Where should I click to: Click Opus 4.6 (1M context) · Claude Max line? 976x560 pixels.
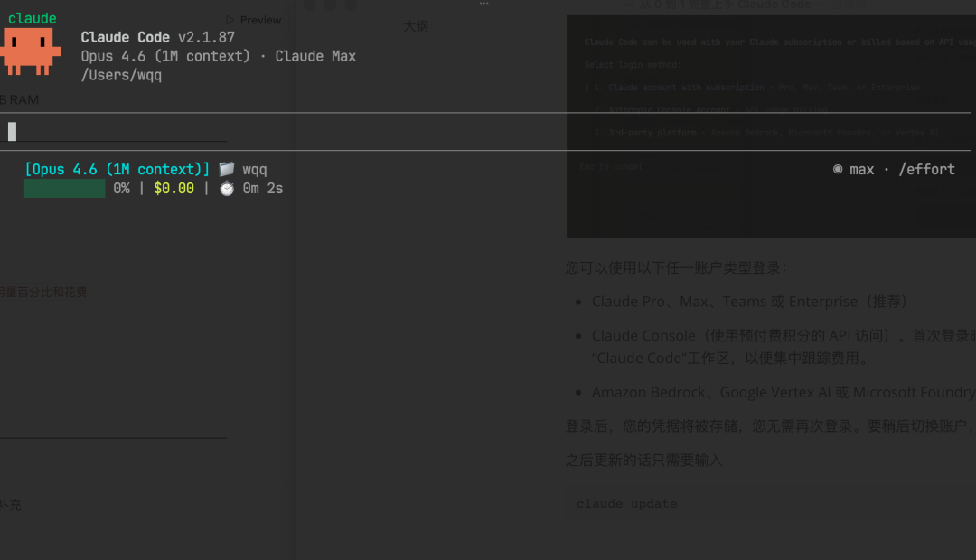point(219,56)
